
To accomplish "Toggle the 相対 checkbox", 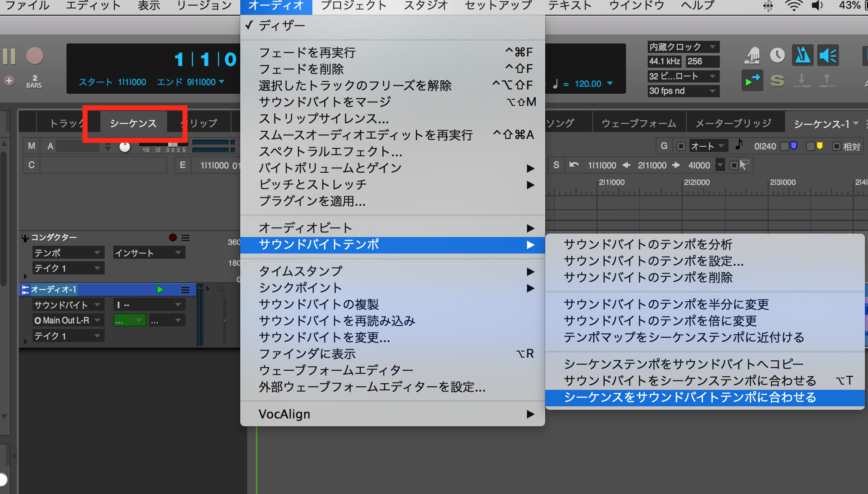I will pos(836,146).
